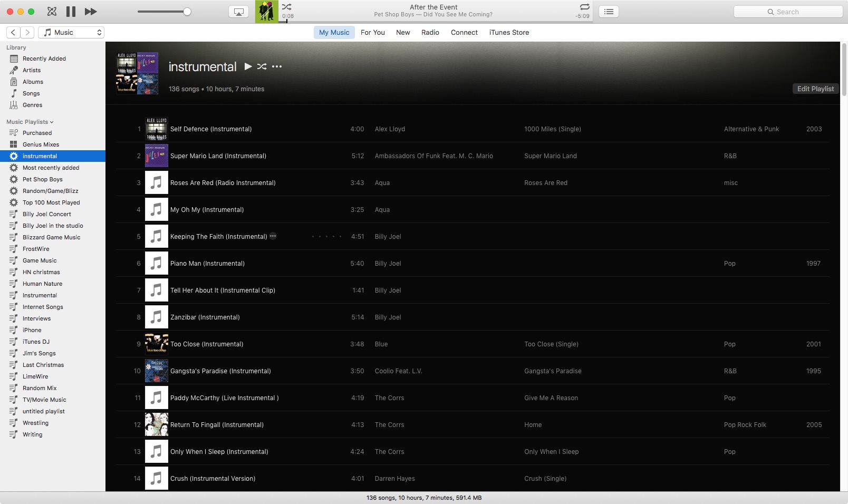Go back with the left chevron
Viewport: 848px width, 504px height.
[14, 32]
